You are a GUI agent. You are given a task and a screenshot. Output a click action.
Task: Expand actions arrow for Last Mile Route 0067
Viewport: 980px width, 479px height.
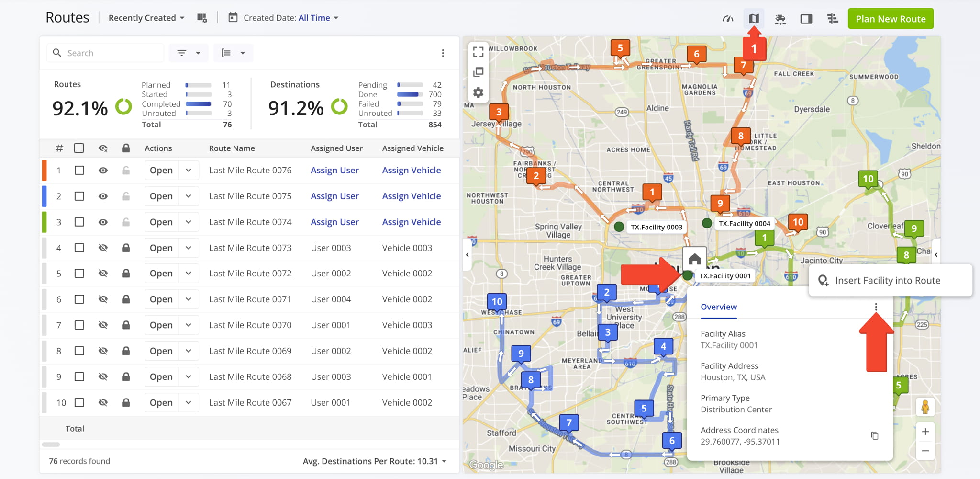click(189, 402)
